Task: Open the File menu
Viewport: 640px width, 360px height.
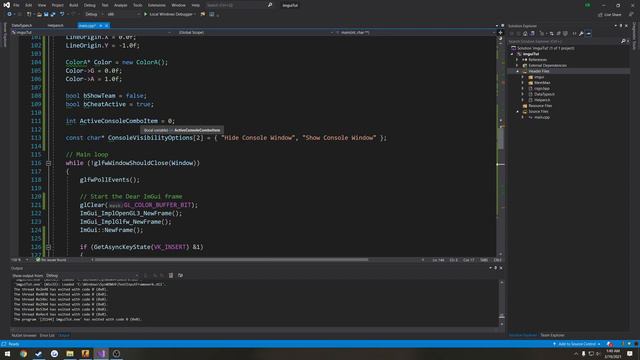Action: pos(16,5)
